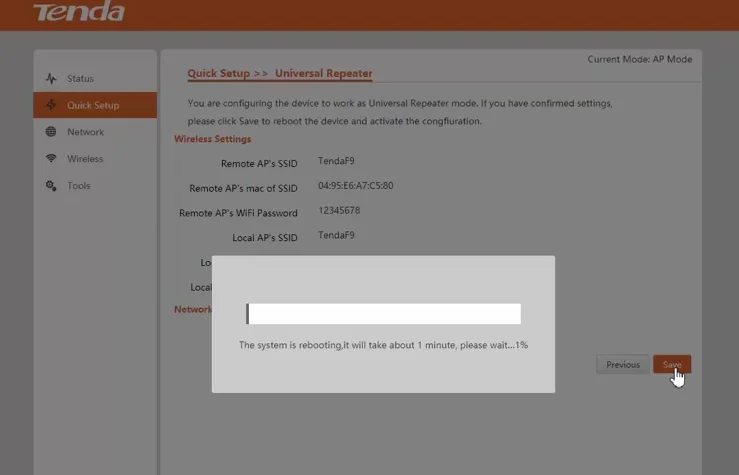
Task: Click the Current Mode: AP Mode text
Action: [x=639, y=60]
